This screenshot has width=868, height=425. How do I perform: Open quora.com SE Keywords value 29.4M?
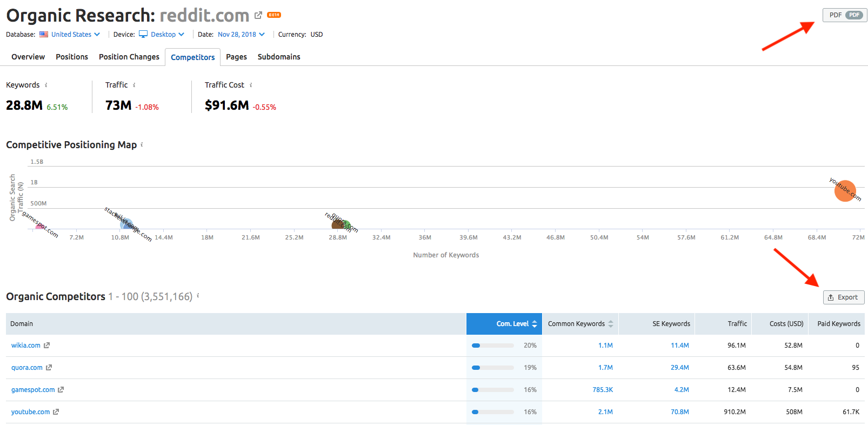coord(679,368)
